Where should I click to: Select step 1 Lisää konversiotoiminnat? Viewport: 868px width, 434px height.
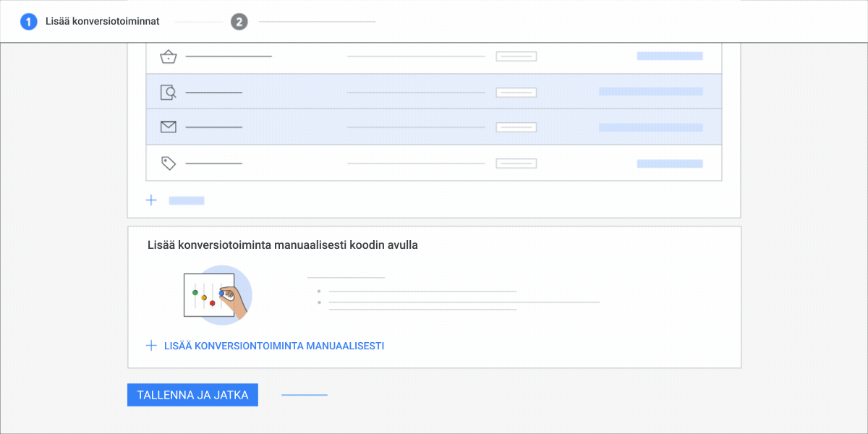coord(90,22)
